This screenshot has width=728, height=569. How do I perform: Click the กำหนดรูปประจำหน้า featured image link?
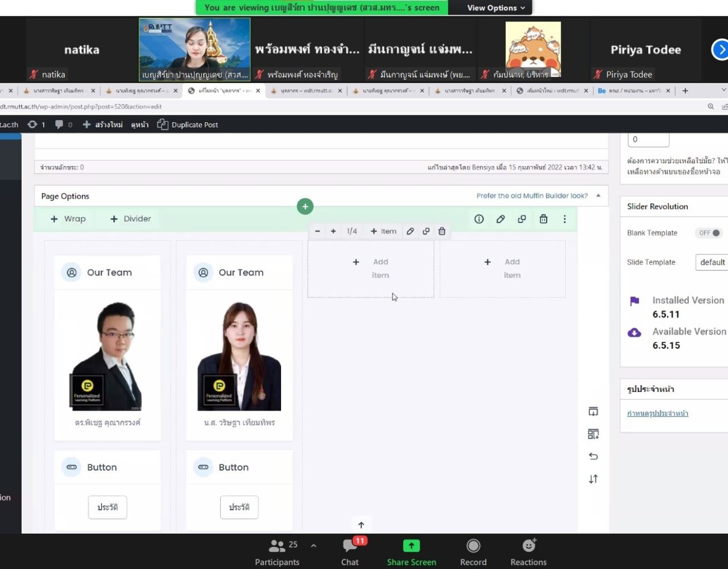point(657,414)
